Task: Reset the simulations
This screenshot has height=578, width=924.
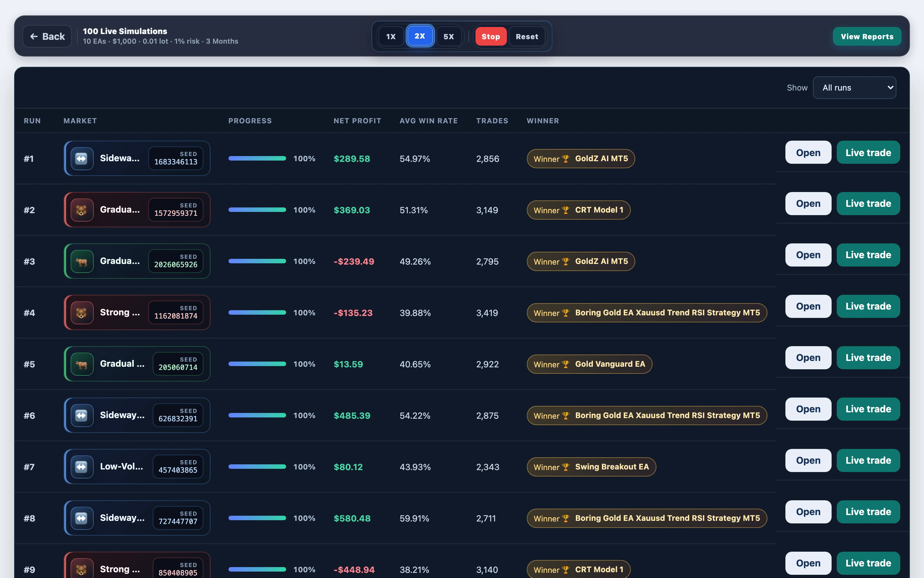Action: point(527,36)
